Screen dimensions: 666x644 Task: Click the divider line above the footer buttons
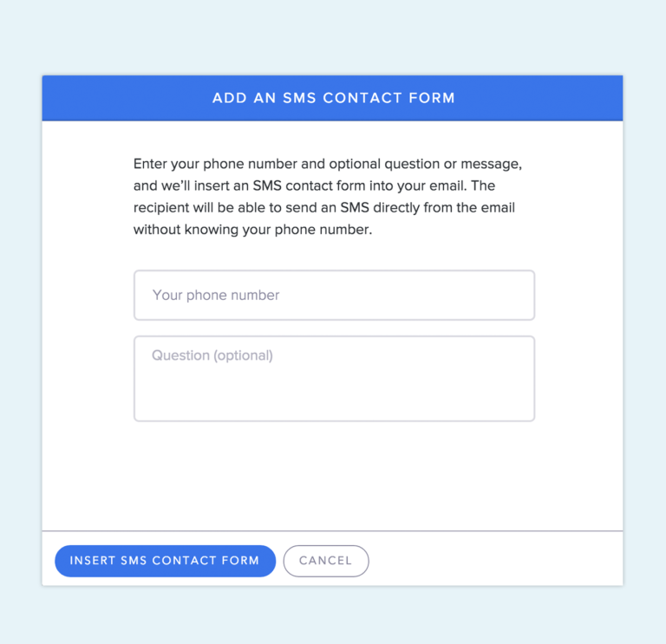(332, 530)
